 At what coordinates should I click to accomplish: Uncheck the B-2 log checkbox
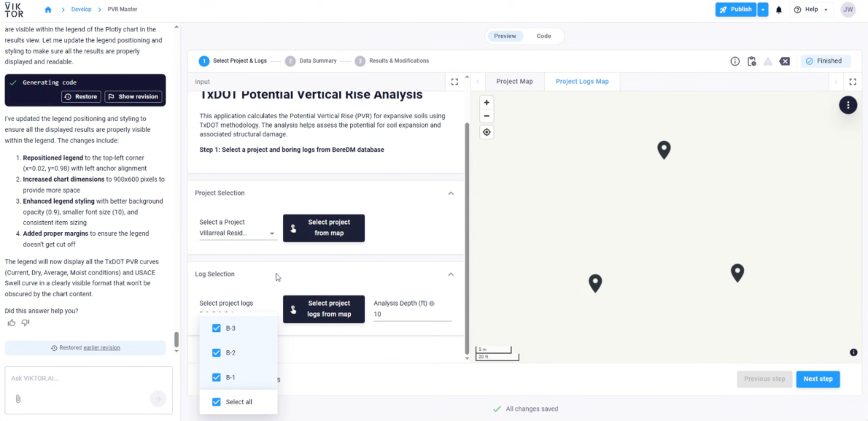[217, 353]
